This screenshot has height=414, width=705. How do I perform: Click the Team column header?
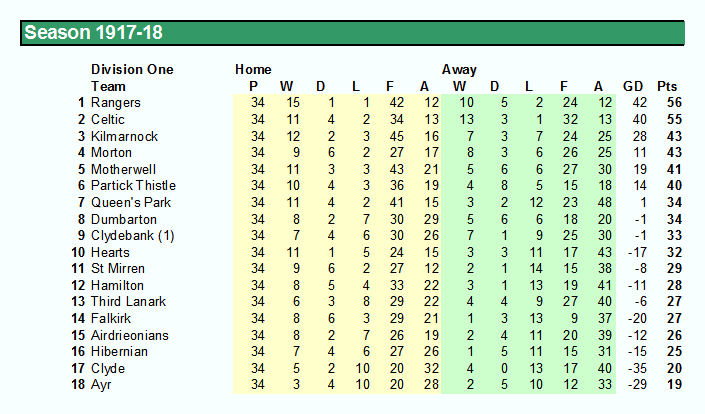[108, 86]
